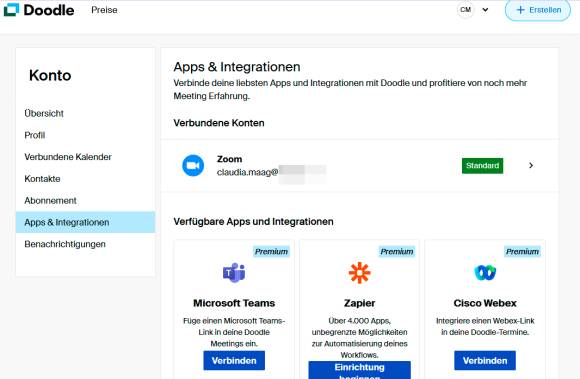This screenshot has height=379, width=580.
Task: Expand the account dropdown arrow next to CM
Action: coord(485,10)
